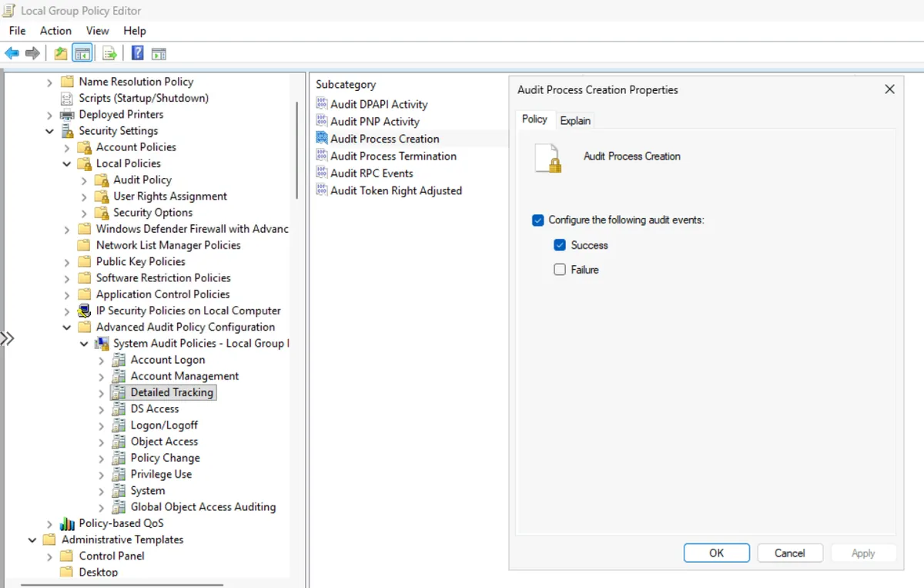Click the Apply button
This screenshot has width=924, height=588.
point(863,553)
